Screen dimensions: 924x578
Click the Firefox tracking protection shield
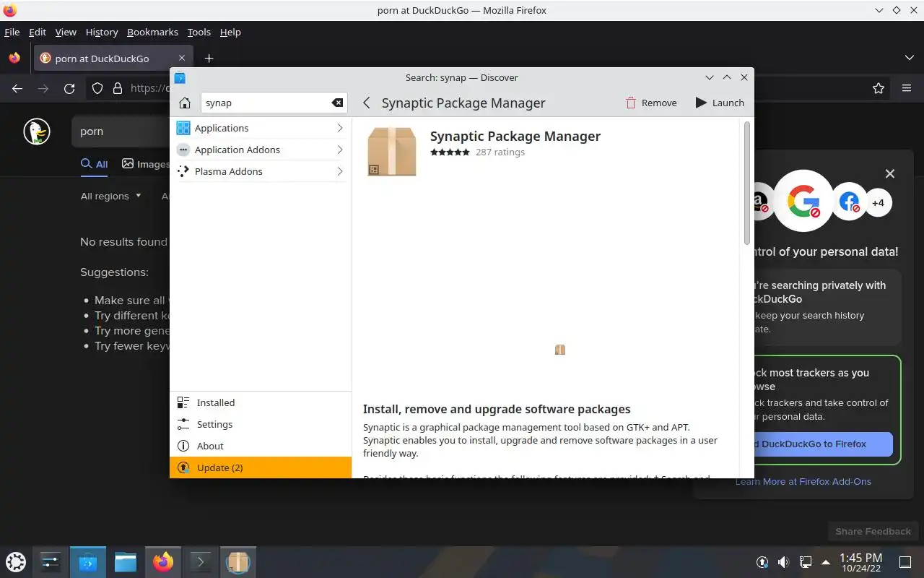(97, 88)
